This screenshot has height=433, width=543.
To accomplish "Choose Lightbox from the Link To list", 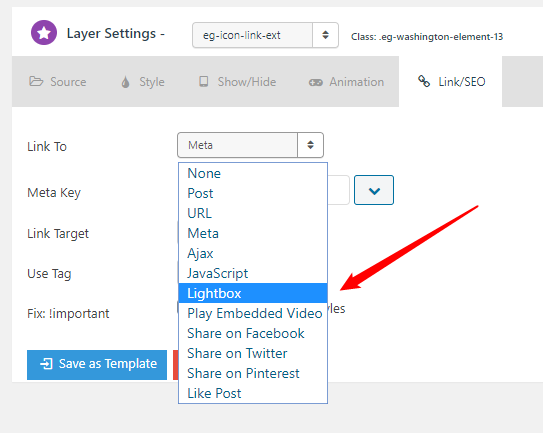I will pos(253,293).
